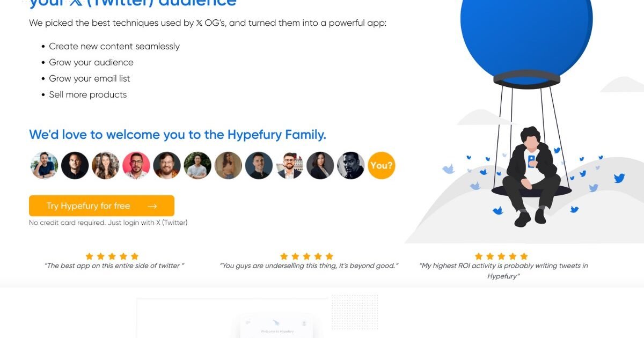
Task: Click the avatar of the man in suit and glasses
Action: point(290,165)
